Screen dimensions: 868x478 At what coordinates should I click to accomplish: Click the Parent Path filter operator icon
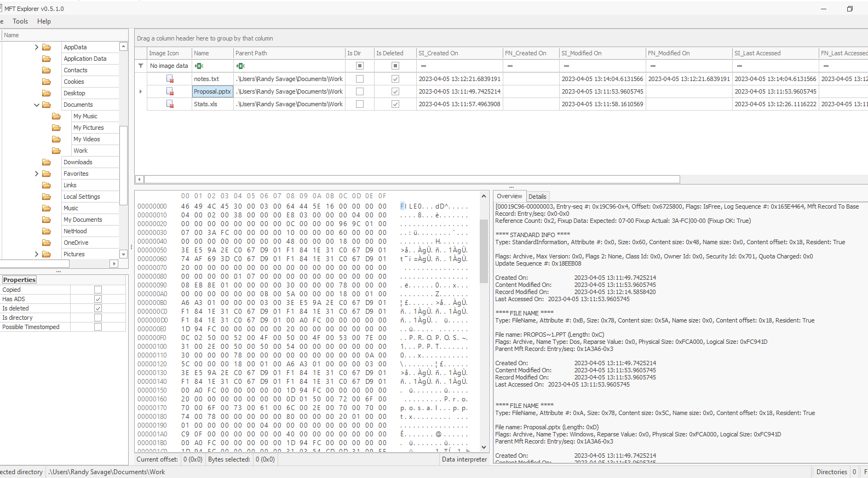pyautogui.click(x=240, y=66)
